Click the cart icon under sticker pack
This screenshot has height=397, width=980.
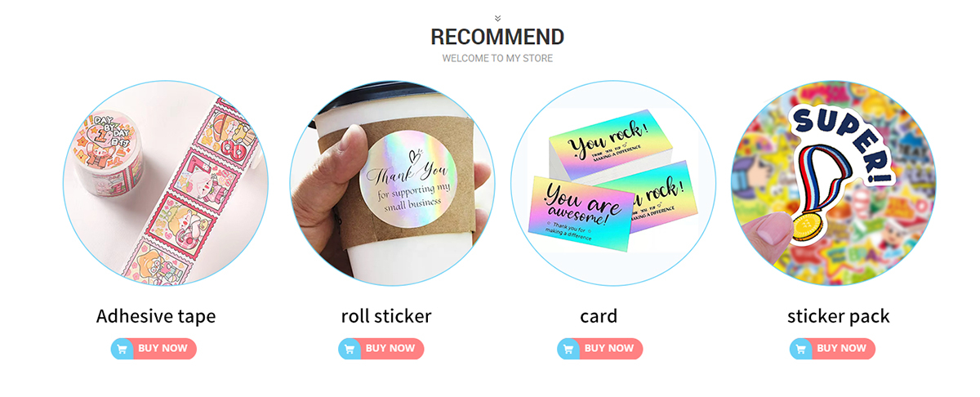tap(800, 349)
